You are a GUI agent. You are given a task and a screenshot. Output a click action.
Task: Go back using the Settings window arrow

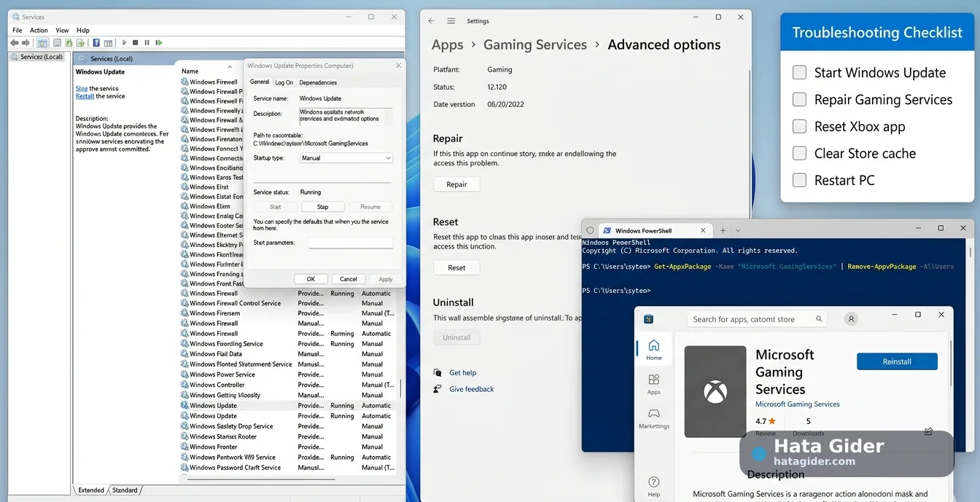click(x=432, y=21)
